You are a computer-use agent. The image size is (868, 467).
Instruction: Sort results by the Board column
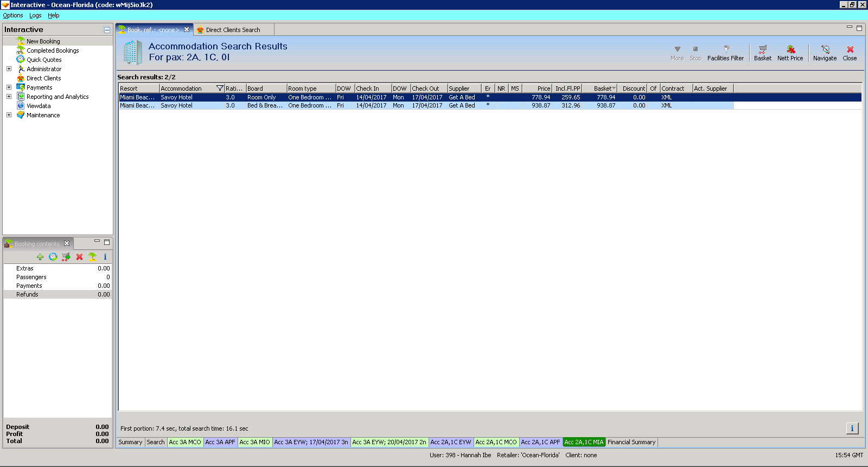coord(266,89)
